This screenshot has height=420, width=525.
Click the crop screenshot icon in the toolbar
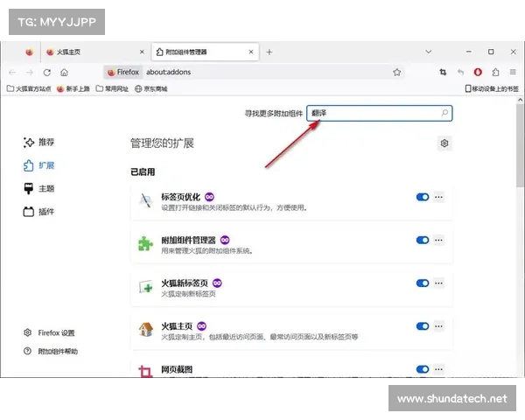coord(444,72)
